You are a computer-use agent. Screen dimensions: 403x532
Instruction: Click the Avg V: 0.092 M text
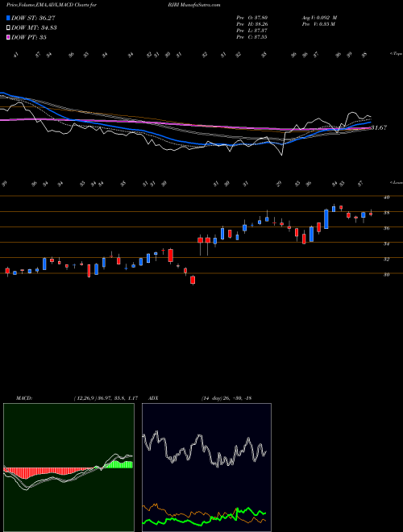point(318,18)
